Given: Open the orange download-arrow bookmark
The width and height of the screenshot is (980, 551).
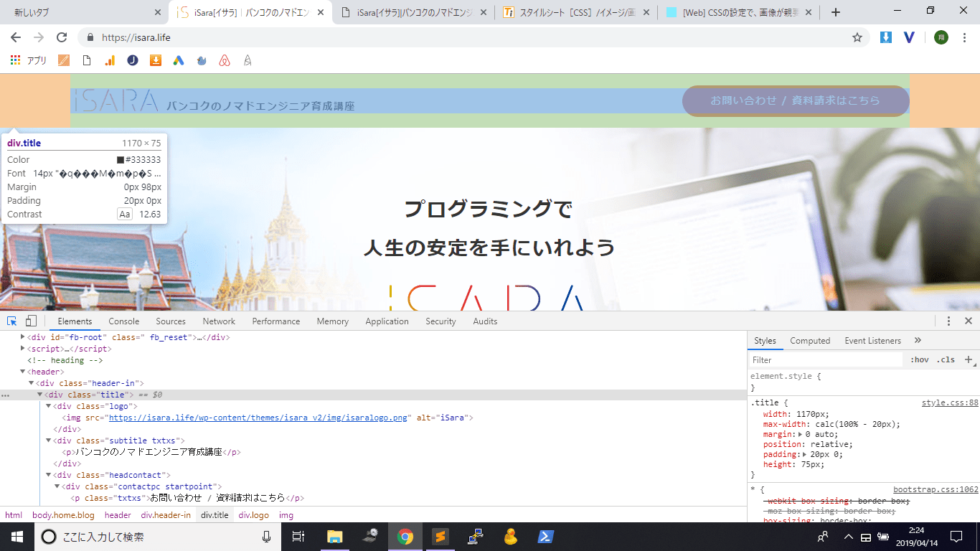Looking at the screenshot, I should click(x=156, y=61).
